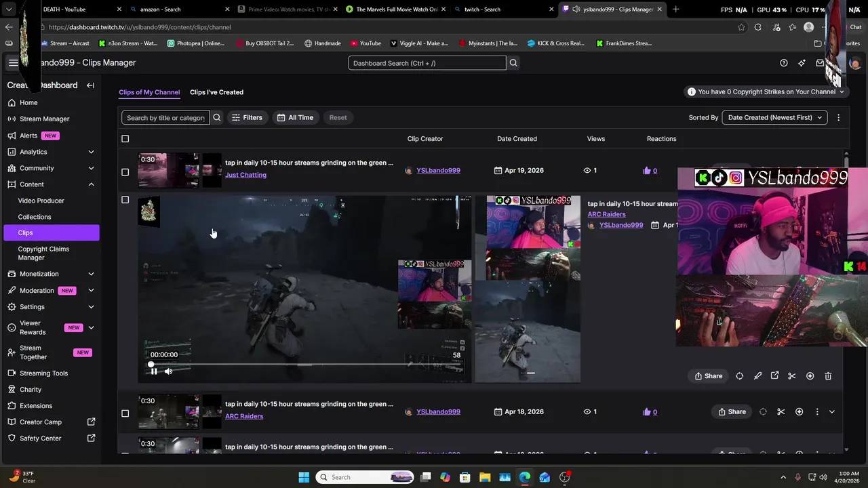Click the sparkle icon beside help
This screenshot has height=488, width=868.
pos(802,63)
